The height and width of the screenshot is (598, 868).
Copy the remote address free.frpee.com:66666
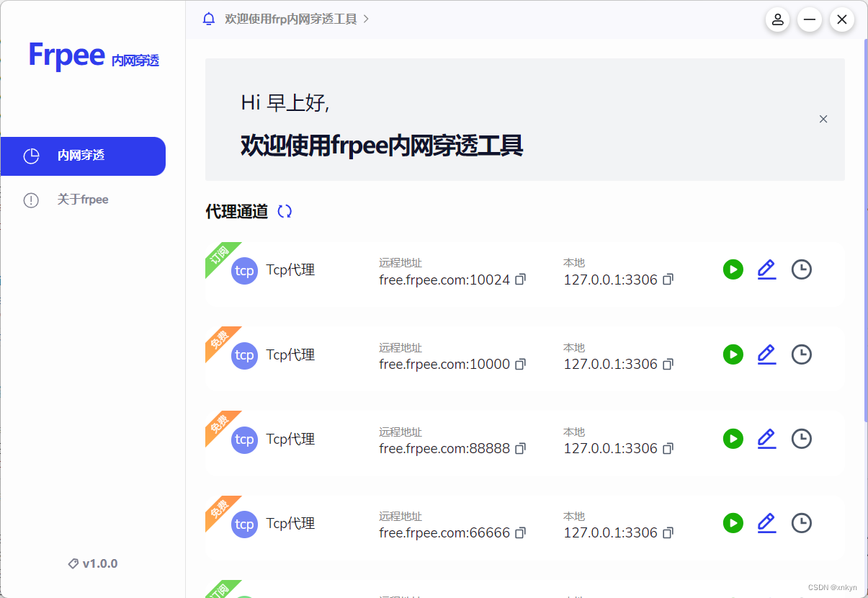coord(519,533)
